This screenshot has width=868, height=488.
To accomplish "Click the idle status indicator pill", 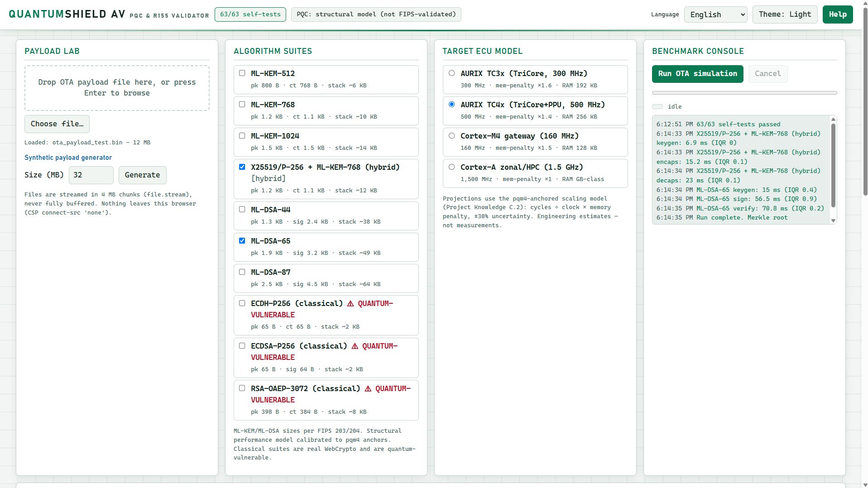I will coord(657,107).
